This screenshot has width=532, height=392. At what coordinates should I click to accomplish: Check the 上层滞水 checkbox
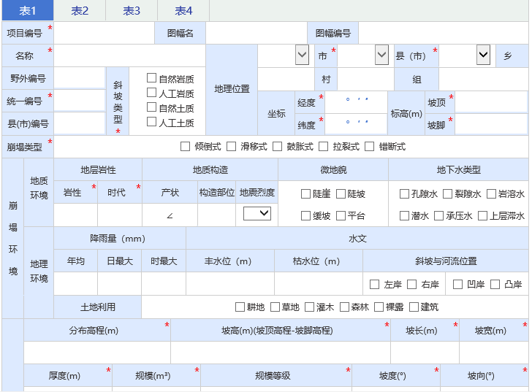point(482,215)
